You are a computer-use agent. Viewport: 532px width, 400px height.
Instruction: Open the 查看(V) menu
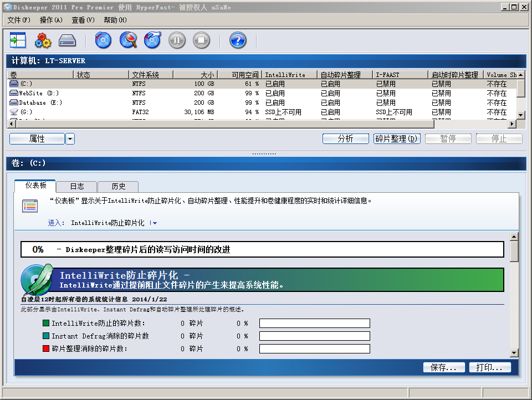[x=83, y=20]
